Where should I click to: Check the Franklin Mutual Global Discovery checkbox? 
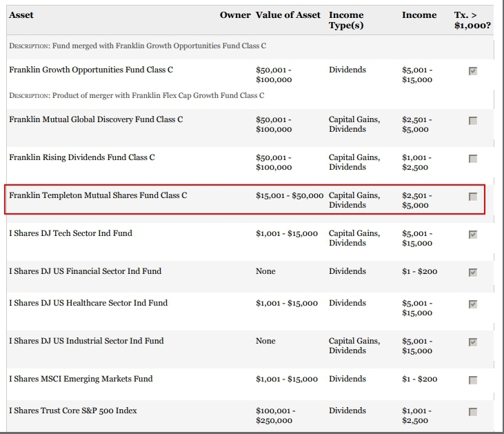472,121
